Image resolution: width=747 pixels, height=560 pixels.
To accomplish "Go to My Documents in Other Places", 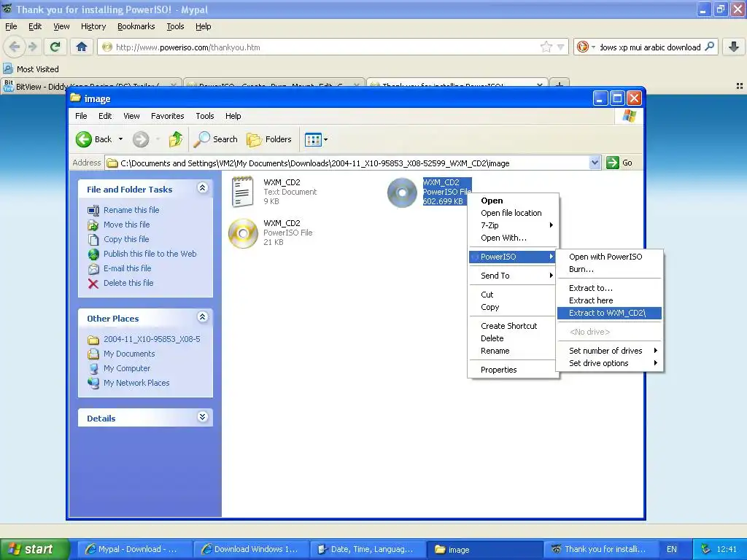I will tap(129, 354).
